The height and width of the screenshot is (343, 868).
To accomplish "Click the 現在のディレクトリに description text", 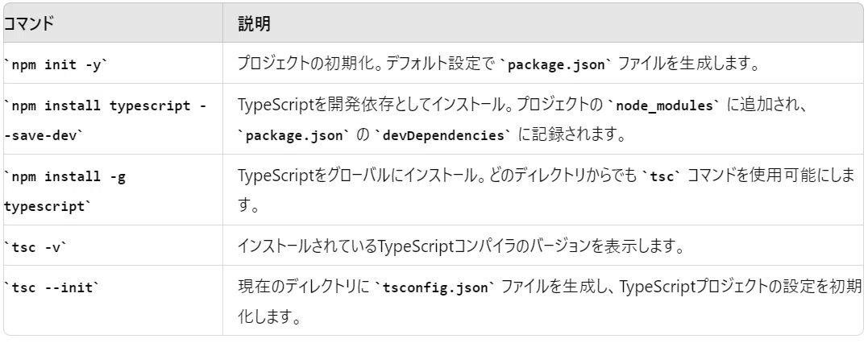I will (304, 287).
